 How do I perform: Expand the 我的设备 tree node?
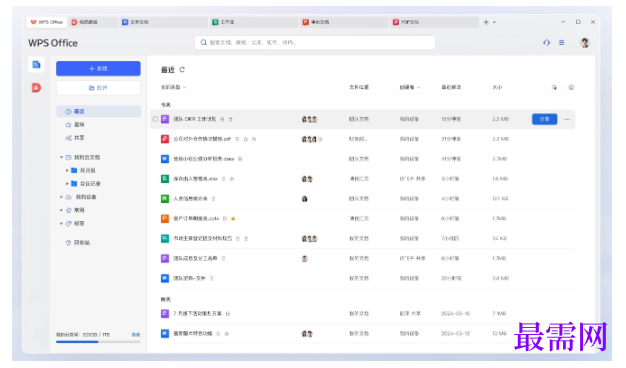[x=61, y=197]
